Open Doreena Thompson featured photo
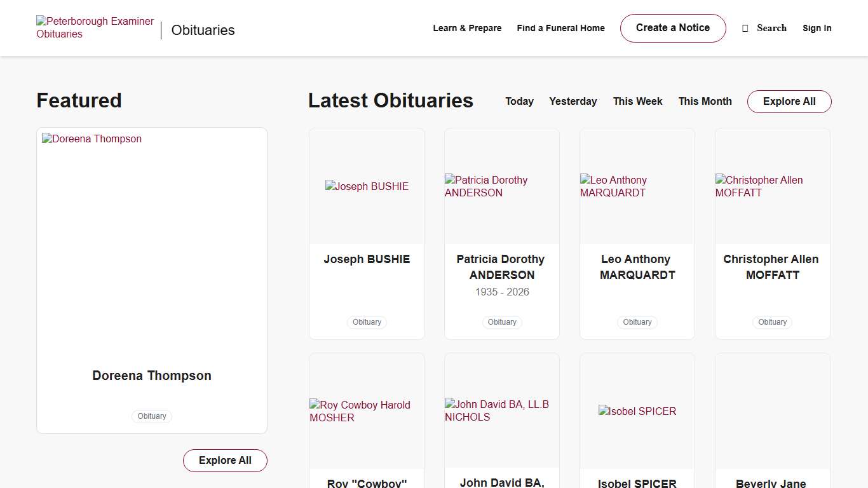868x488 pixels. tap(152, 241)
